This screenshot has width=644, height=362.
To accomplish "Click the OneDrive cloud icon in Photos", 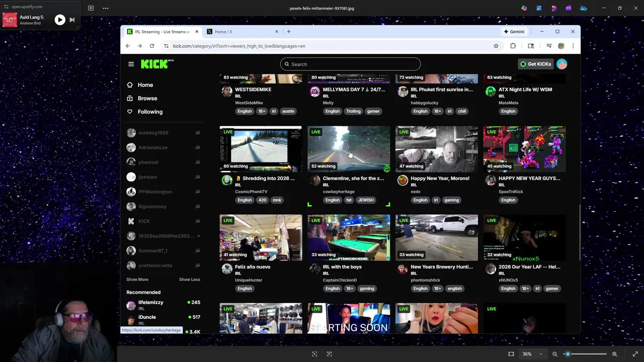I will 584,8.
